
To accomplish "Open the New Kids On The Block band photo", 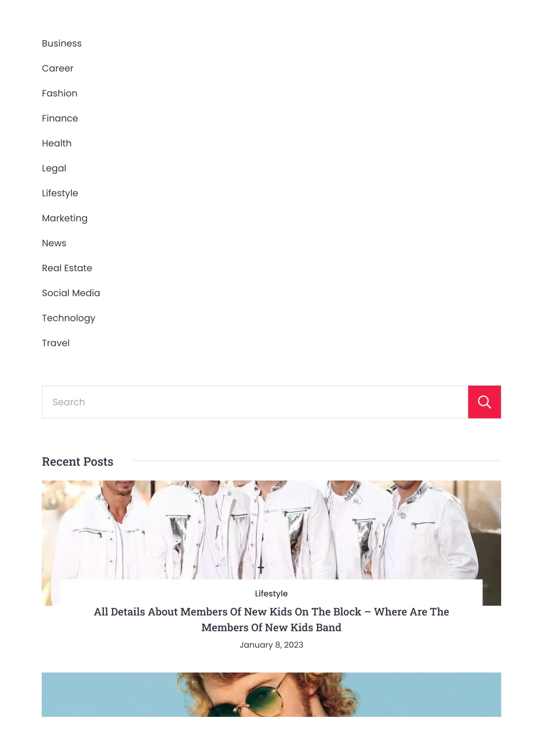I will click(271, 530).
